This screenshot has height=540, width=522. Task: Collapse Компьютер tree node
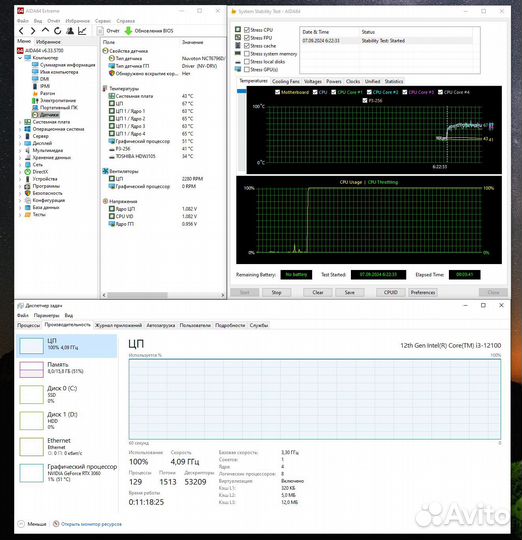click(x=20, y=58)
